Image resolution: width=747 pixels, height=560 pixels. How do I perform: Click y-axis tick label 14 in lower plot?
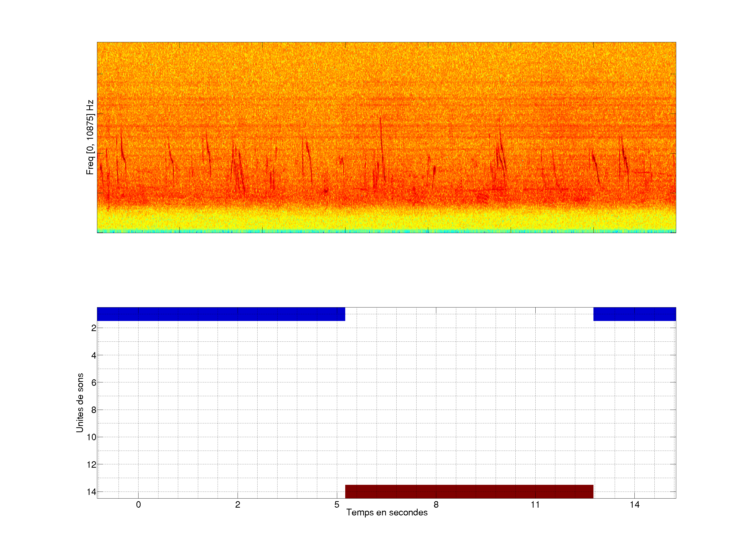pyautogui.click(x=92, y=492)
